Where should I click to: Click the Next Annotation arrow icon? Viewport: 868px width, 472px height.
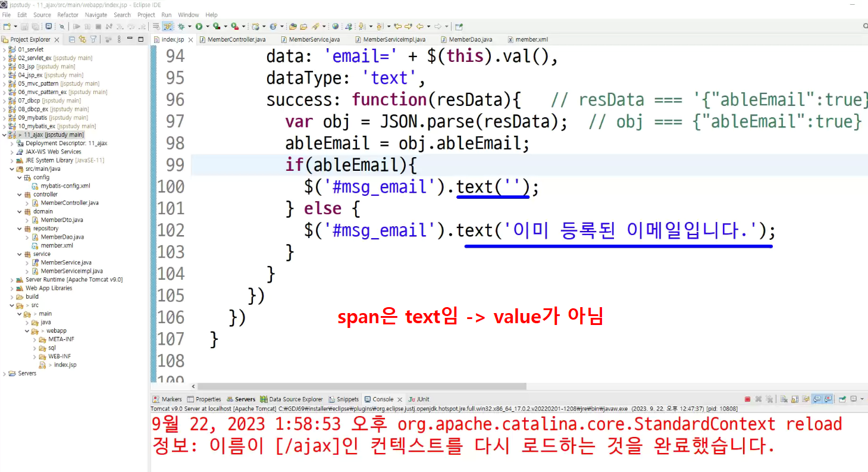coord(361,26)
